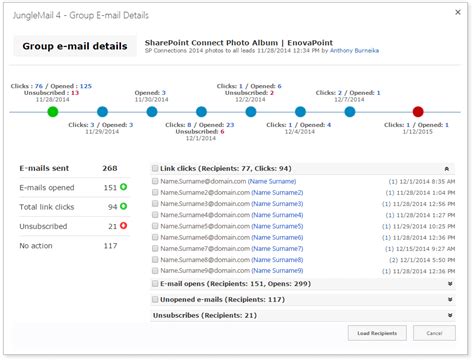Check Name.Surname3@domain.com recipient checkbox
This screenshot has height=361, width=474.
(x=155, y=204)
